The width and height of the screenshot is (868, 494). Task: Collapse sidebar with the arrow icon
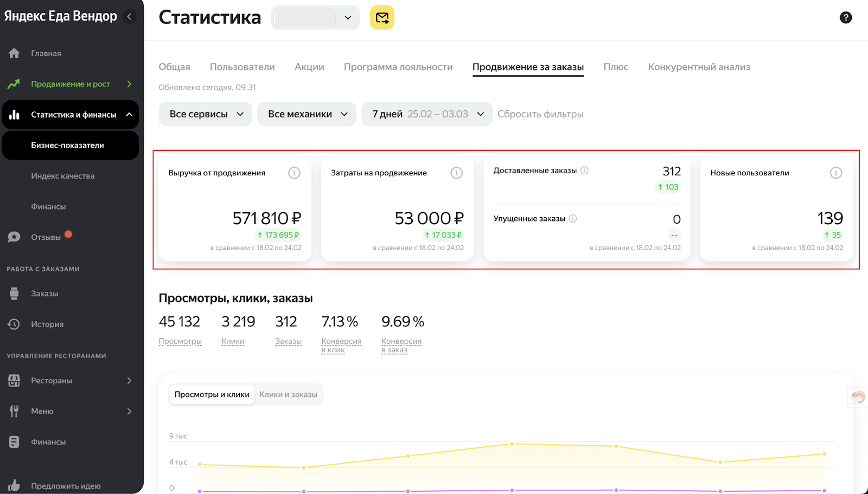(x=129, y=16)
